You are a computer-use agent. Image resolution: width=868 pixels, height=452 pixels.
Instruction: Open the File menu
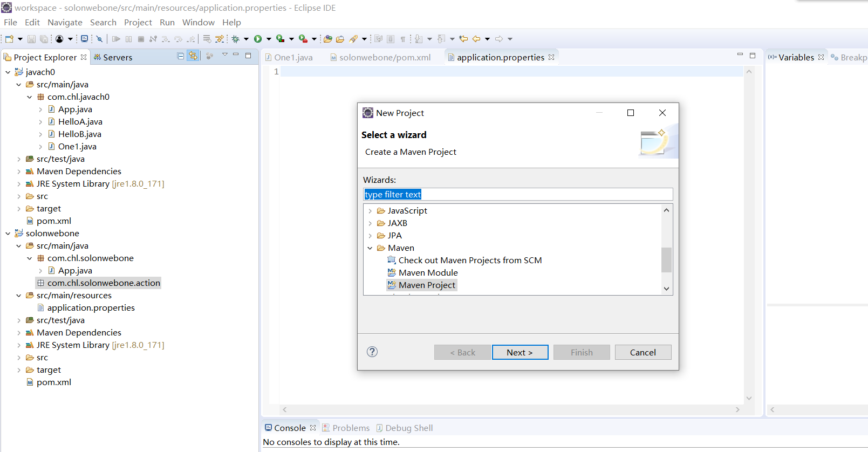coord(10,22)
